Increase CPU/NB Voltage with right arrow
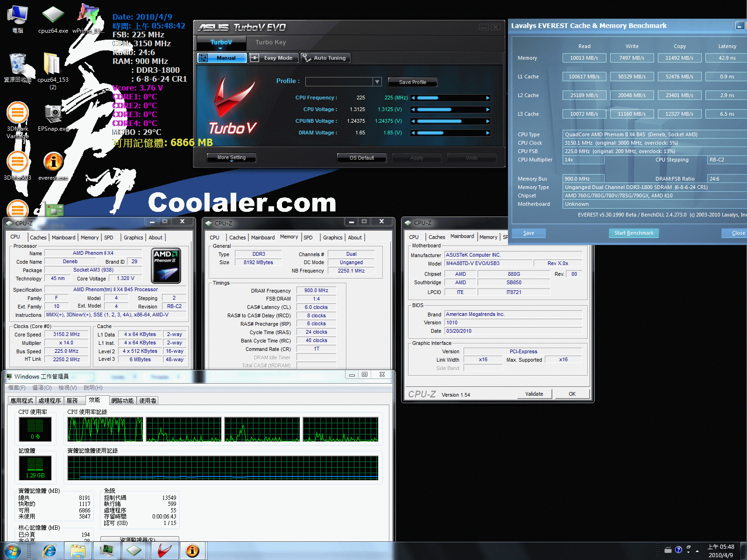Viewport: 747px width, 560px height. (488, 121)
